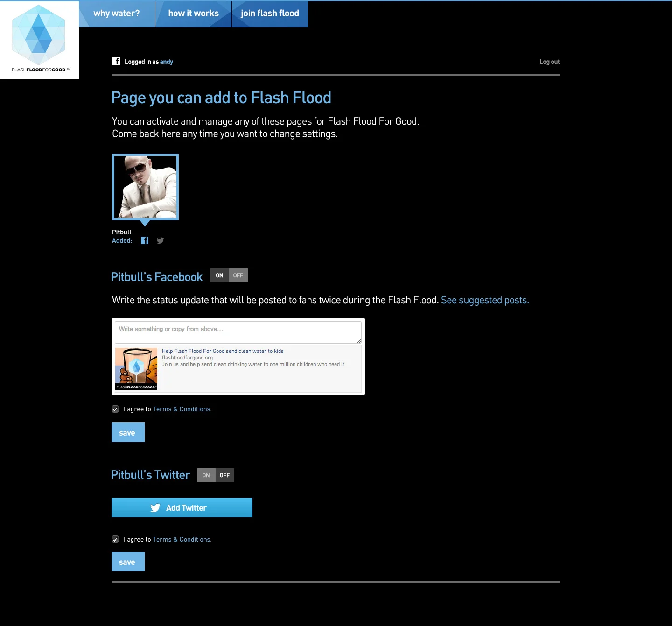Open the "why water?" tab
This screenshot has height=626, width=672.
116,14
